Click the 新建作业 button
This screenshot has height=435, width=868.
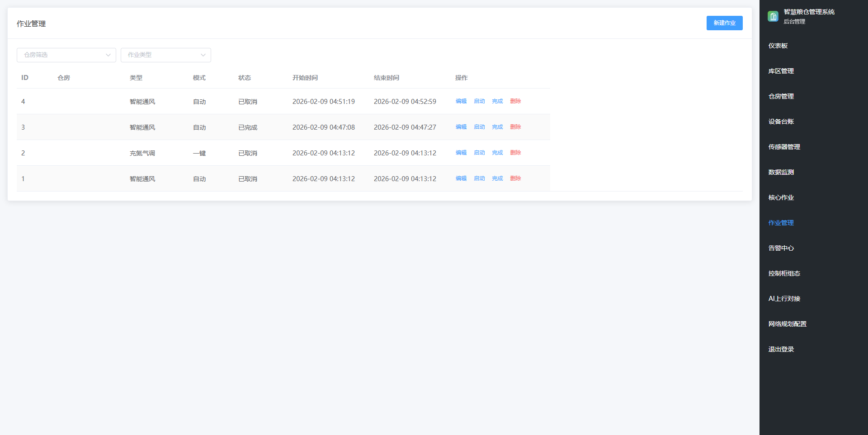[x=724, y=23]
